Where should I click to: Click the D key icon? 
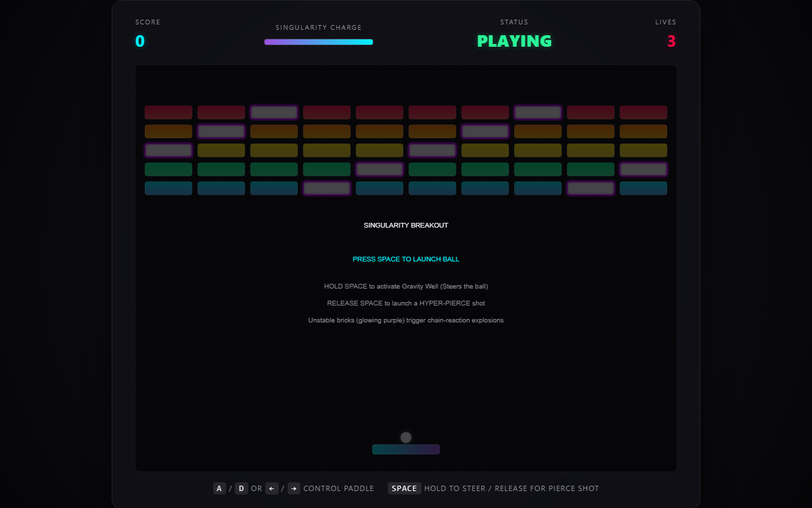[x=242, y=488]
